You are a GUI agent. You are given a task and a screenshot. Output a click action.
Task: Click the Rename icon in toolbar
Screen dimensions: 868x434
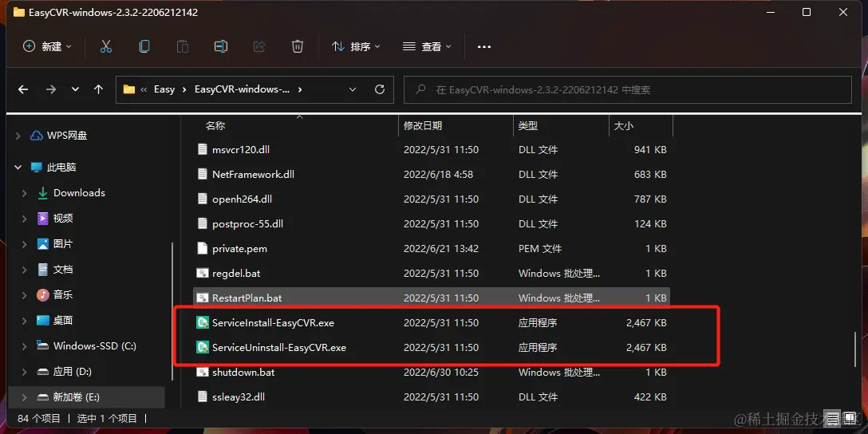pos(221,46)
